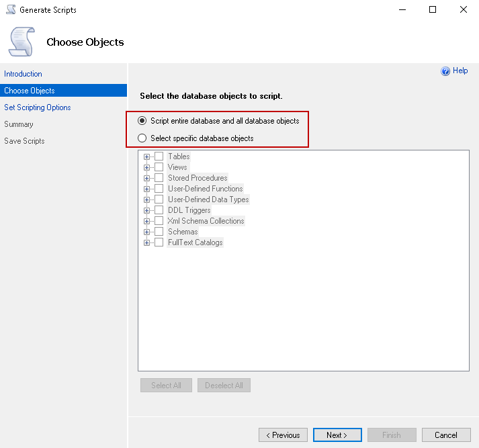Image resolution: width=479 pixels, height=448 pixels.
Task: Click the Select All button
Action: point(166,386)
